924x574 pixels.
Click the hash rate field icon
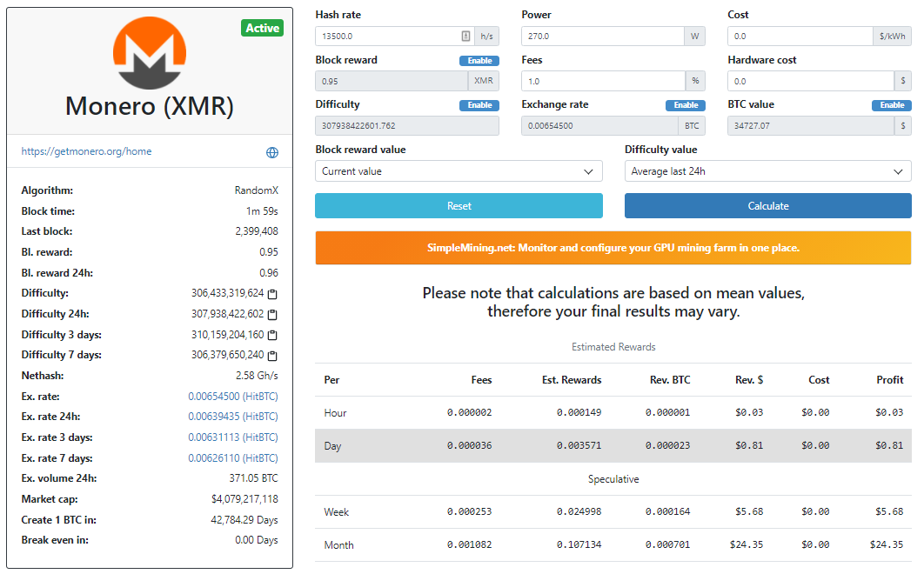[x=465, y=36]
